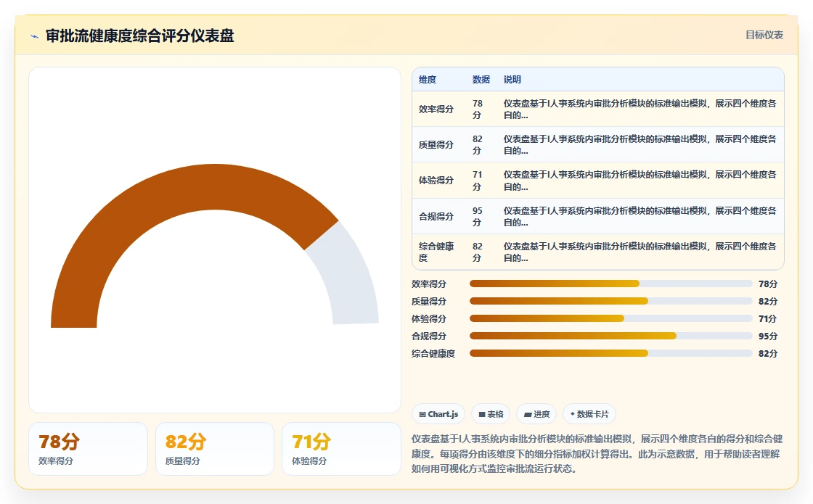Click the dashboard title 审批流健康度综合评分仪表盘
Screen dimensions: 813x504
[140, 36]
